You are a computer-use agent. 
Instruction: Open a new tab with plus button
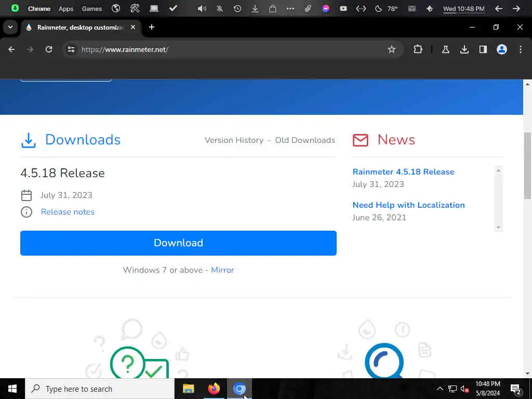(152, 27)
